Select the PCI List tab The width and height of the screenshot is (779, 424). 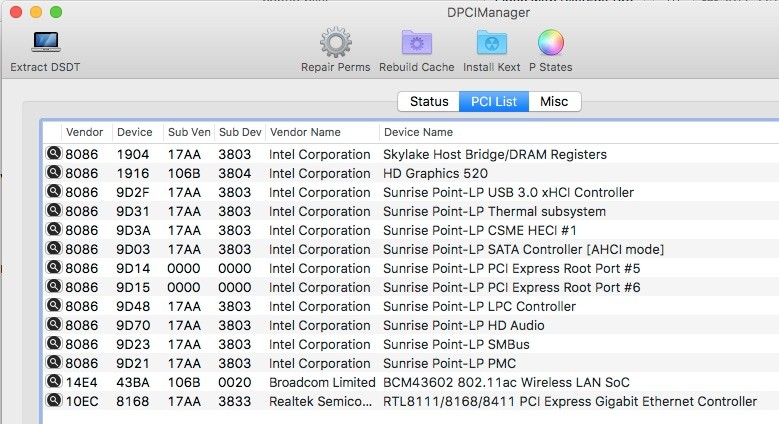[494, 102]
